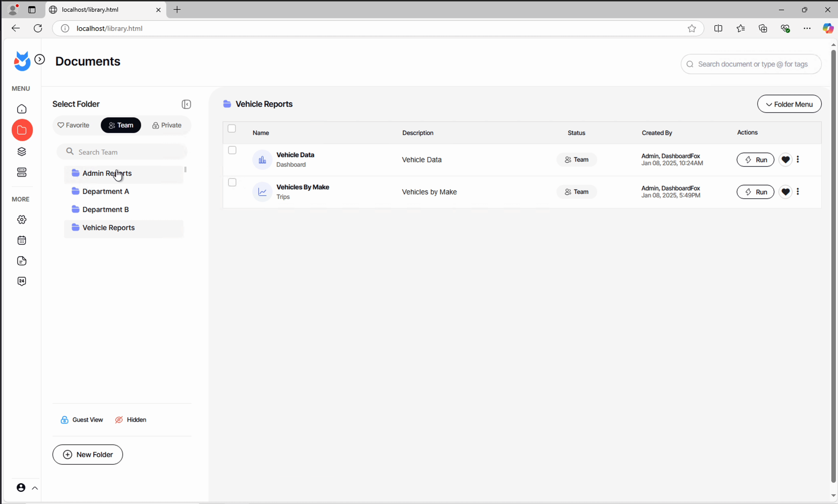Open the home icon in sidebar

pyautogui.click(x=22, y=109)
